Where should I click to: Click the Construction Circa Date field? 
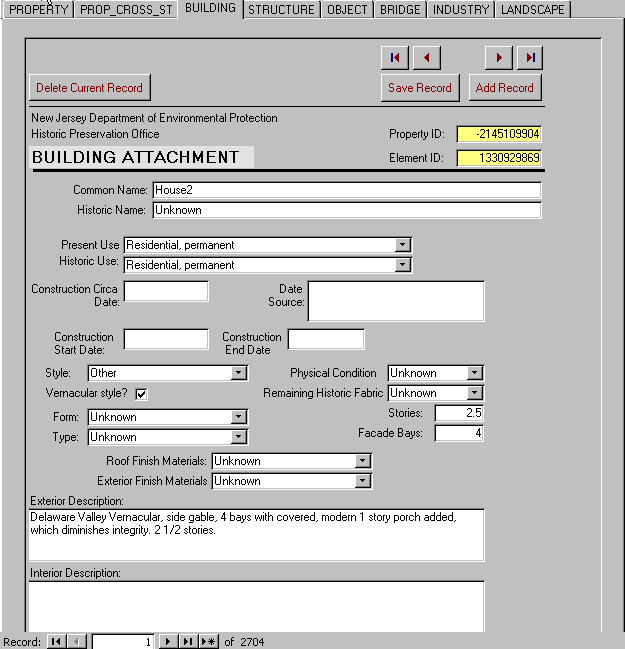coord(166,291)
